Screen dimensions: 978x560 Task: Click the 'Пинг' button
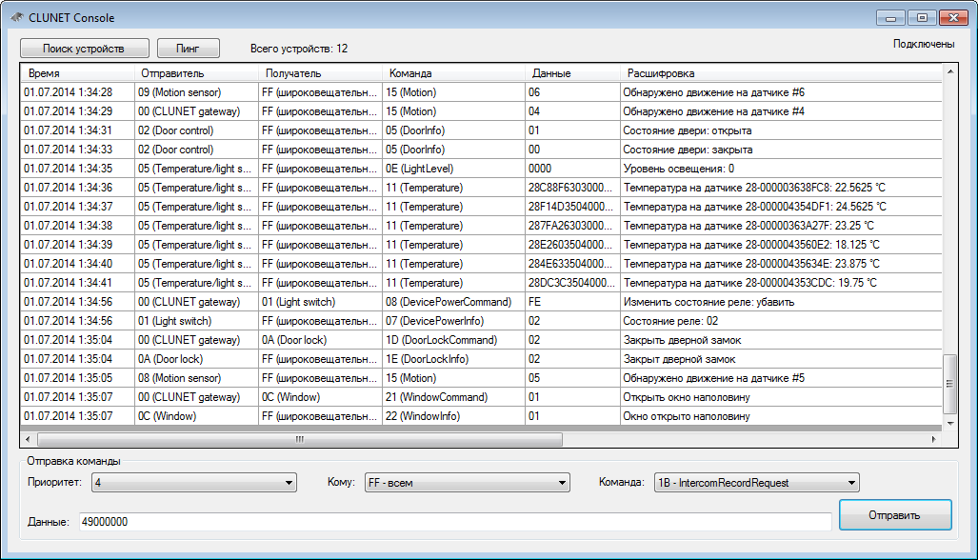[x=188, y=48]
